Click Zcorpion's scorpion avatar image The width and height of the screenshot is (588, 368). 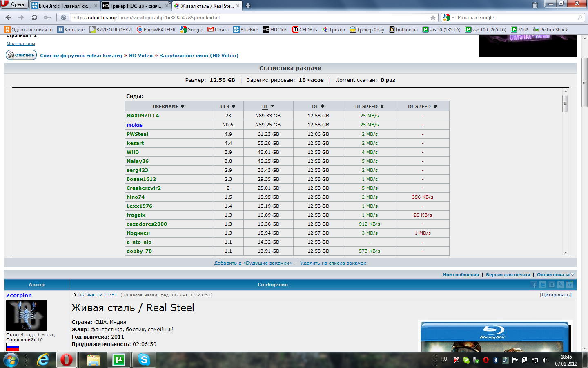coord(27,315)
